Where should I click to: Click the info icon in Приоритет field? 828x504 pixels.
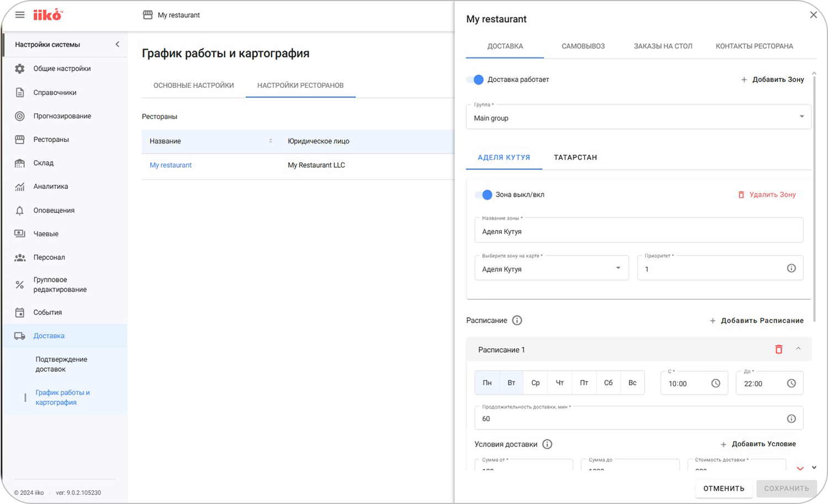coord(791,269)
